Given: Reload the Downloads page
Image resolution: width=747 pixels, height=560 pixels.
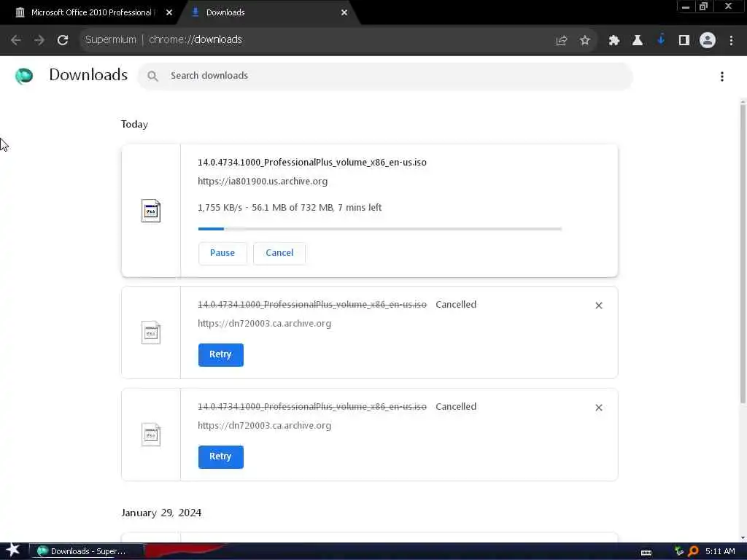Looking at the screenshot, I should (63, 40).
